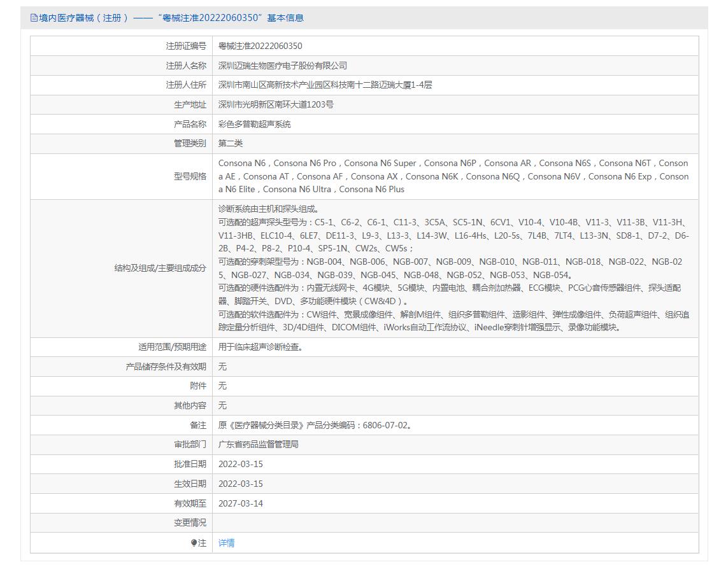This screenshot has width=728, height=567.
Task: Click the 生效日期 label
Action: point(190,484)
